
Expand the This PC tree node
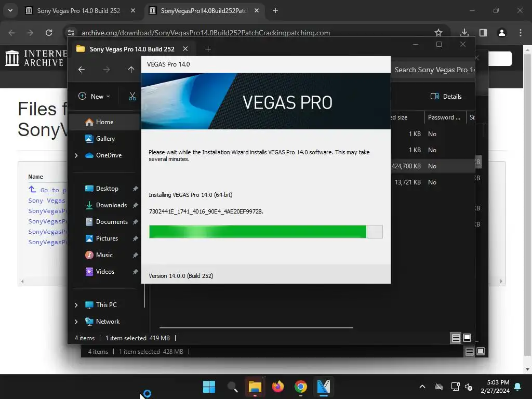[76, 305]
